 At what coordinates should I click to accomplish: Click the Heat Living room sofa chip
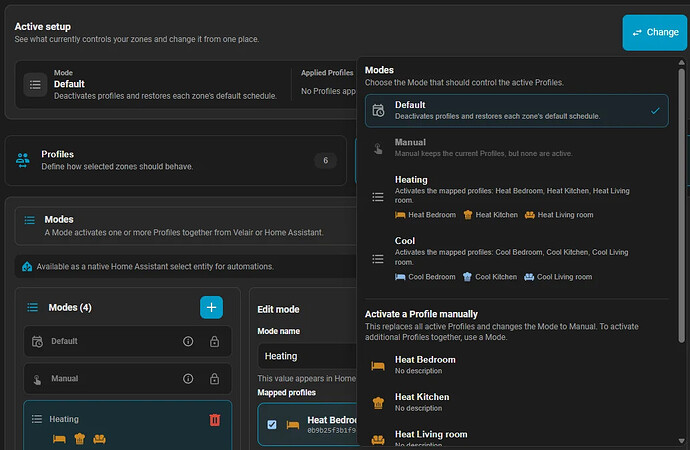tap(559, 215)
